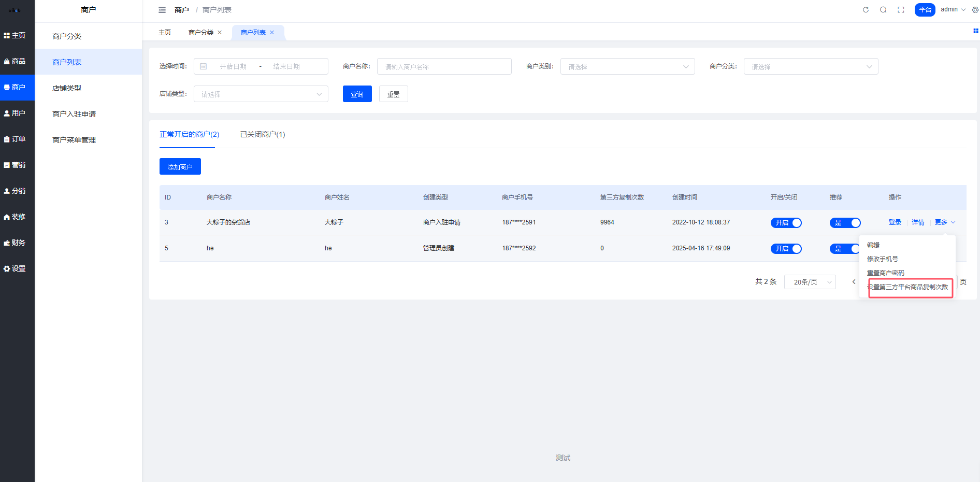The image size is (980, 482).
Task: Open the 商品 section in left sidebar
Action: pyautogui.click(x=17, y=61)
